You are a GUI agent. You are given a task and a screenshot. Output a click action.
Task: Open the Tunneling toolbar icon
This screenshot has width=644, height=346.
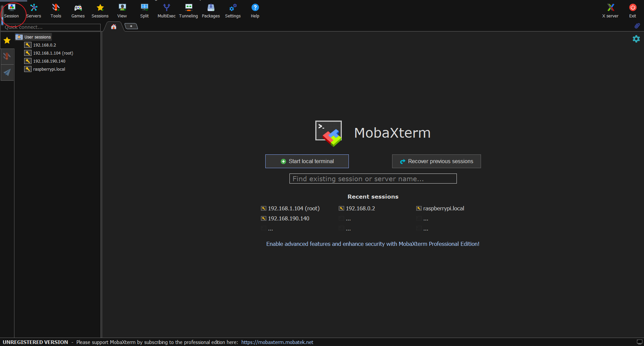(189, 11)
